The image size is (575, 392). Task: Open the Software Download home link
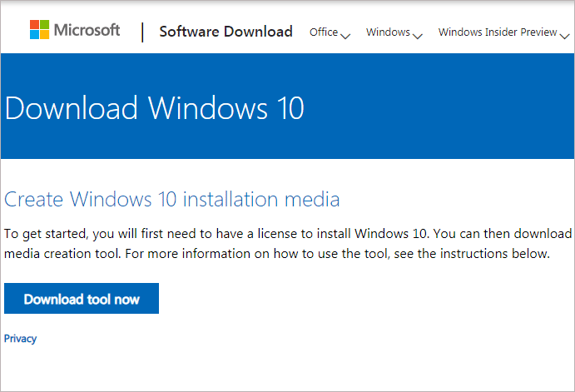click(226, 32)
